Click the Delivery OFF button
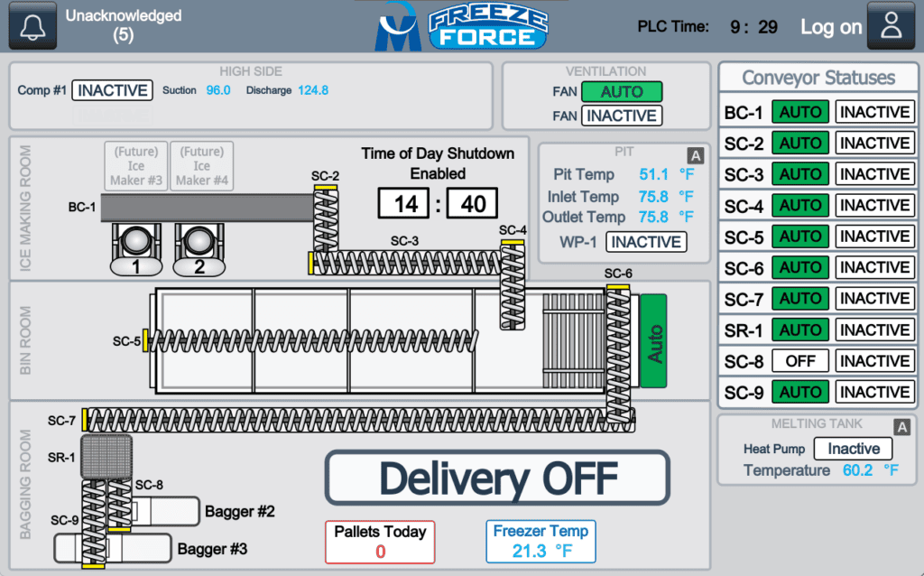924x576 pixels. pyautogui.click(x=497, y=478)
